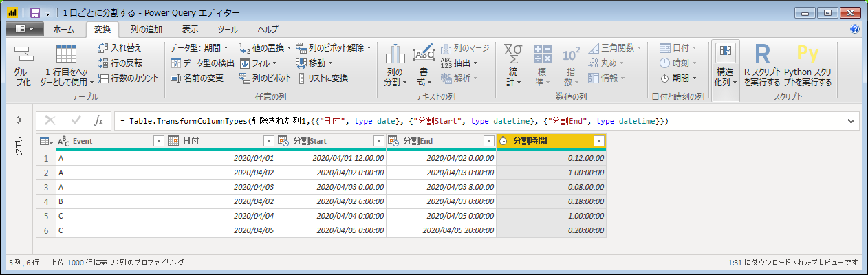The width and height of the screenshot is (868, 275).
Task: Click 列のピボット (Pivot Column)
Action: (265, 78)
